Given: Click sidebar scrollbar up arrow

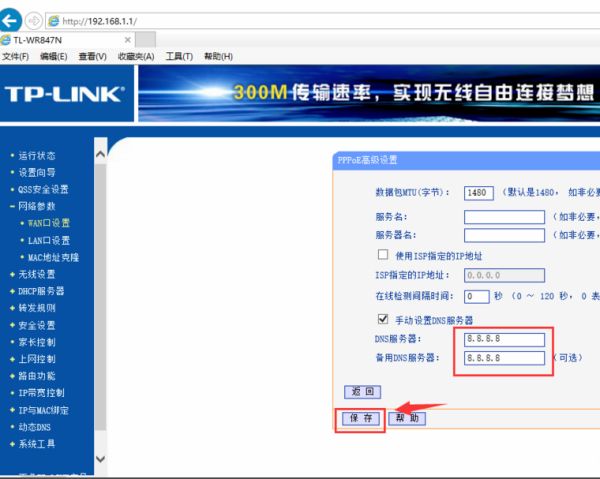Looking at the screenshot, I should pyautogui.click(x=100, y=153).
